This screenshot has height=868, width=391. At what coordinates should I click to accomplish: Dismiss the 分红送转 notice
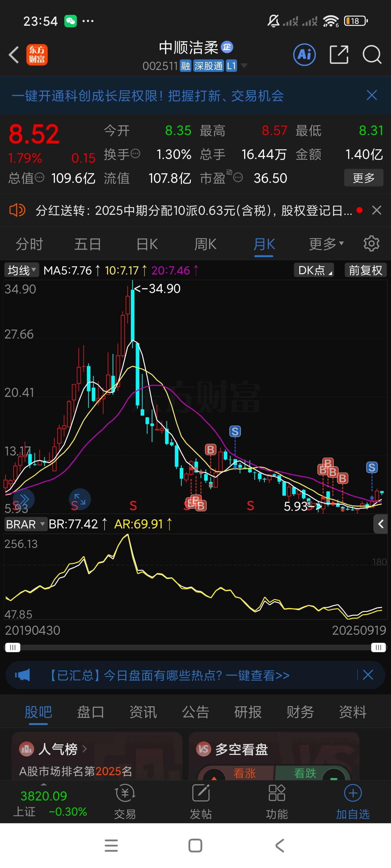[377, 210]
